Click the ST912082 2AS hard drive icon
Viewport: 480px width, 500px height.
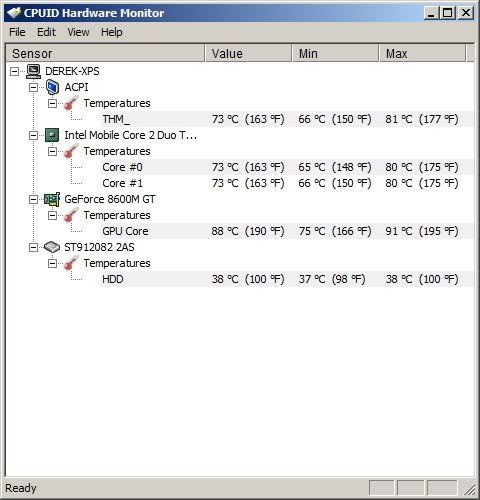(52, 247)
